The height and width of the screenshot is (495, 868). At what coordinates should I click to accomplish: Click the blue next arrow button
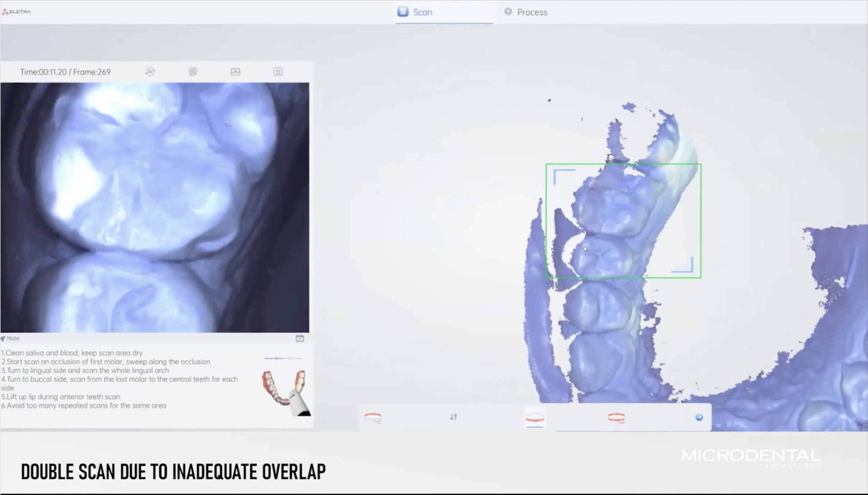coord(699,417)
